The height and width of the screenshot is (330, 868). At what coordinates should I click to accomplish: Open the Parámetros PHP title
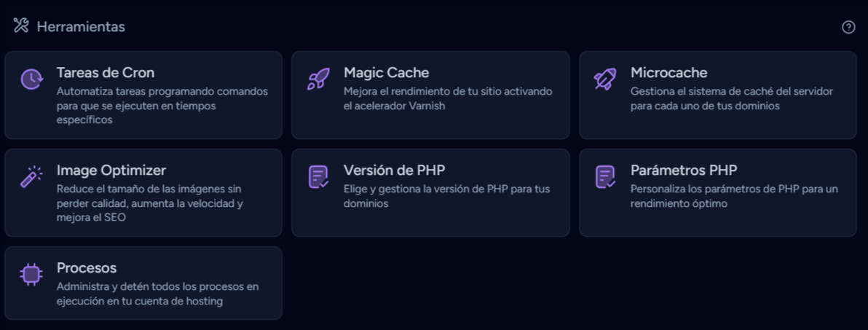684,170
